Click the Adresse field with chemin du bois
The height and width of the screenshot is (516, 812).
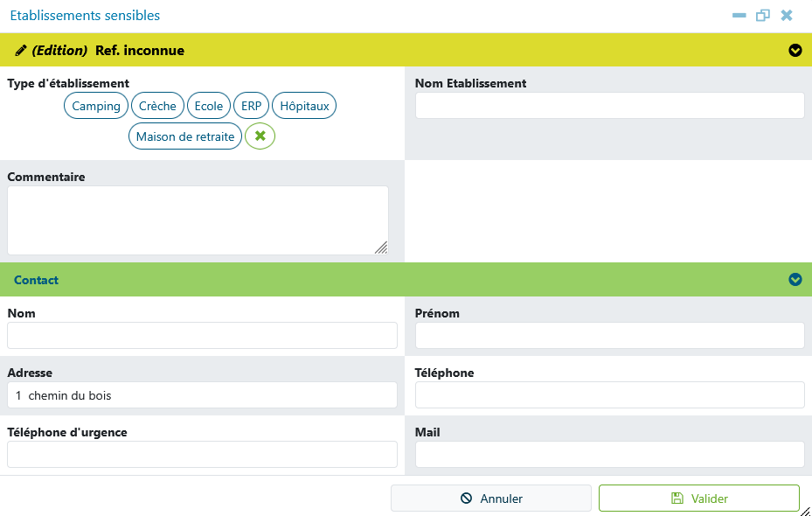coord(202,395)
